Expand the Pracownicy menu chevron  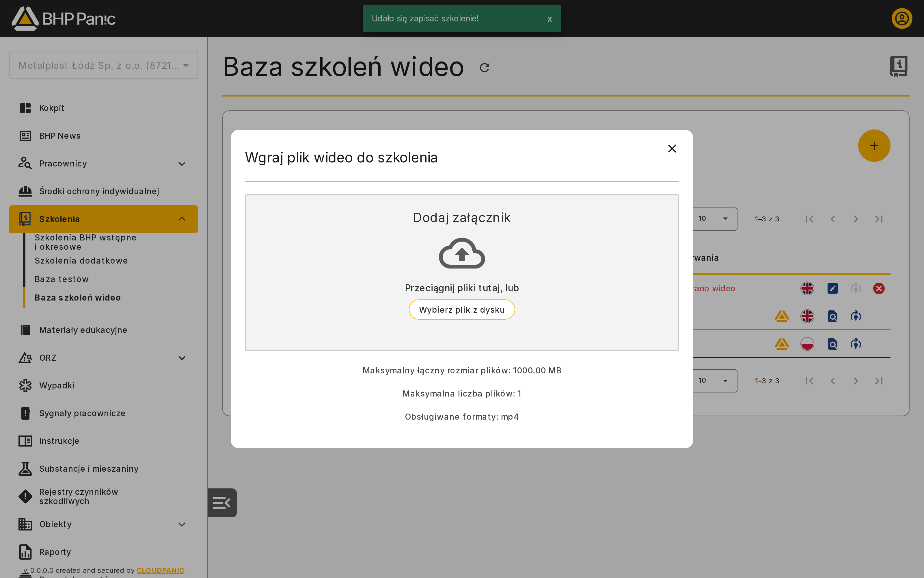(x=182, y=164)
